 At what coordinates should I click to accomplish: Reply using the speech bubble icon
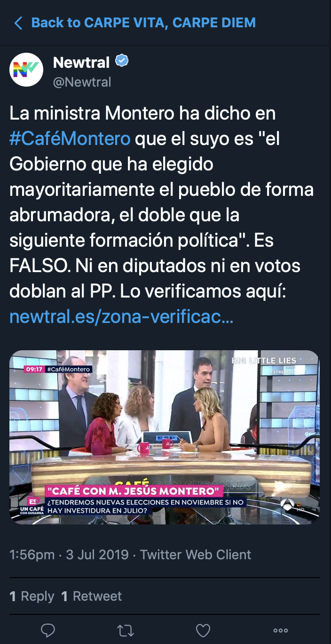point(48,630)
